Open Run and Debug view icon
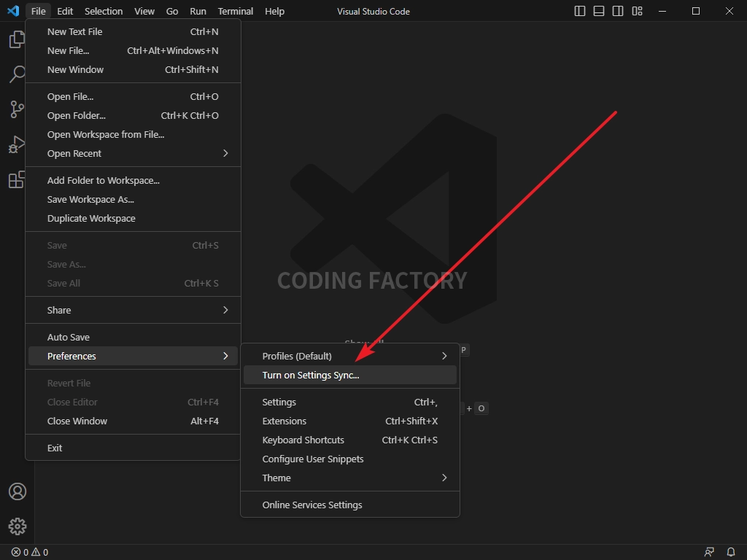The height and width of the screenshot is (560, 747). pyautogui.click(x=18, y=144)
